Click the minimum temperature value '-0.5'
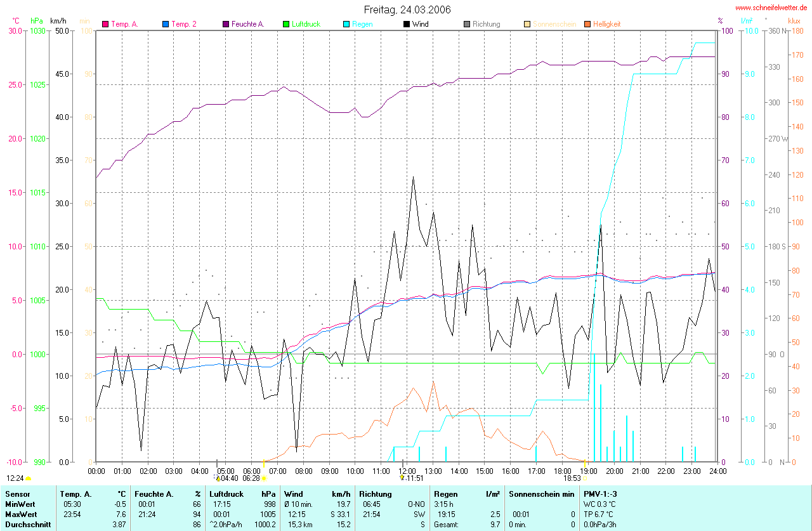This screenshot has height=531, width=812. (121, 504)
